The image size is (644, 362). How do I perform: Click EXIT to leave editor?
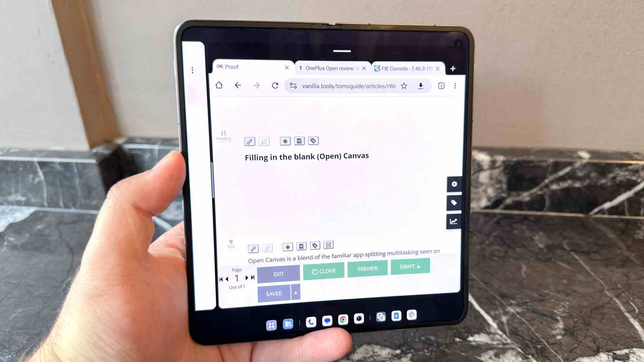[x=279, y=274]
